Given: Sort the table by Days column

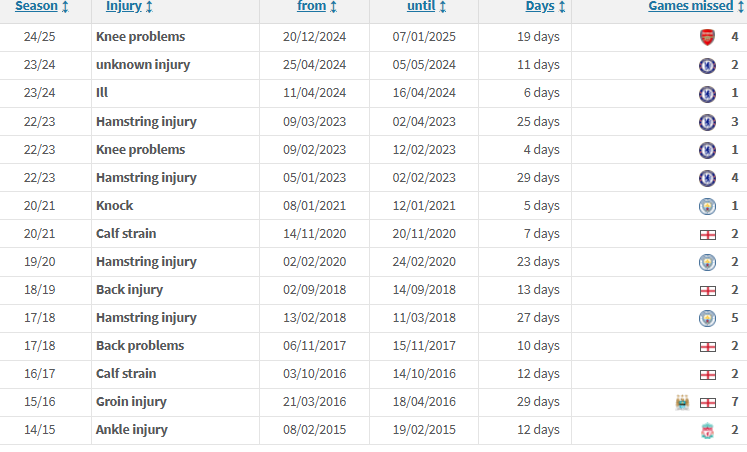Looking at the screenshot, I should tap(545, 7).
